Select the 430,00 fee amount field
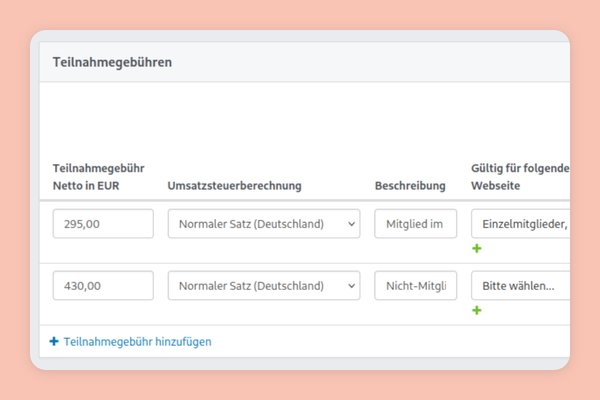 point(103,286)
